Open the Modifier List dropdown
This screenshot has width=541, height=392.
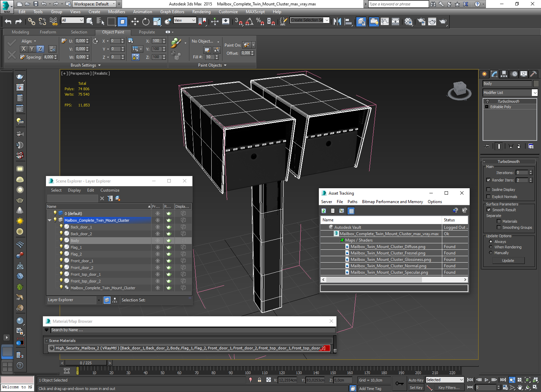[x=535, y=93]
